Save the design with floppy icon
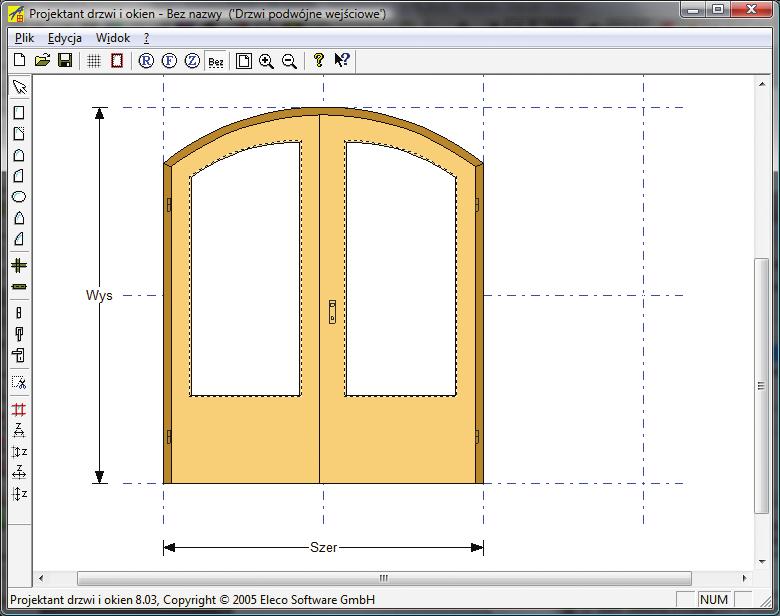Screen dimensions: 780x616 pos(65,61)
